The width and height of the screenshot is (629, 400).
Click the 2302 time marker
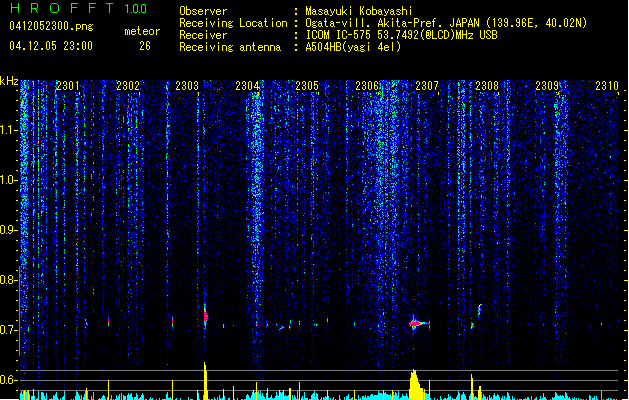coord(128,86)
